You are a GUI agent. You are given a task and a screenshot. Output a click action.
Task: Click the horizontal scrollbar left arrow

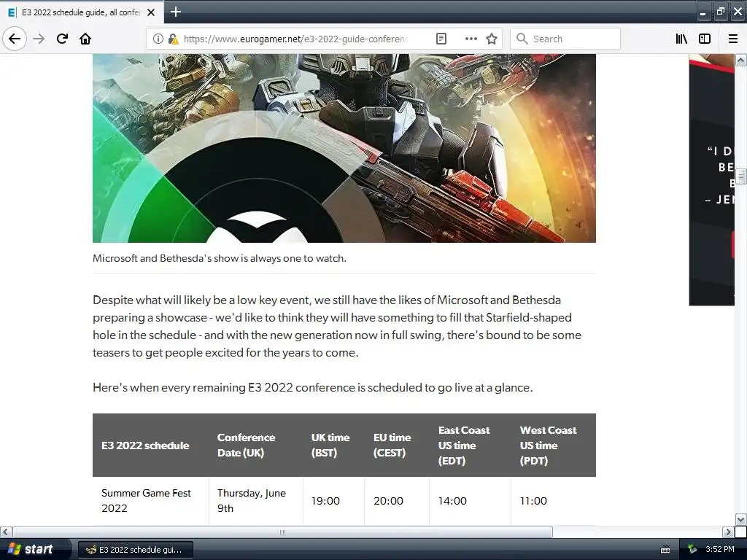6,532
